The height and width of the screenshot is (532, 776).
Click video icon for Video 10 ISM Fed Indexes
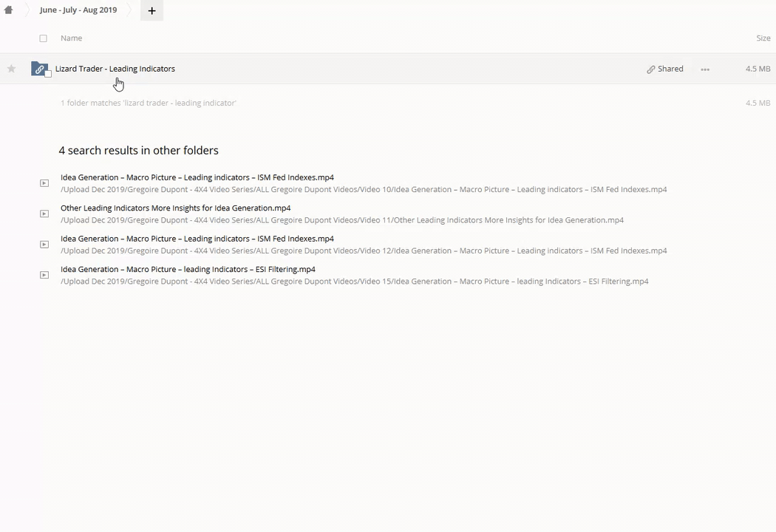tap(44, 183)
